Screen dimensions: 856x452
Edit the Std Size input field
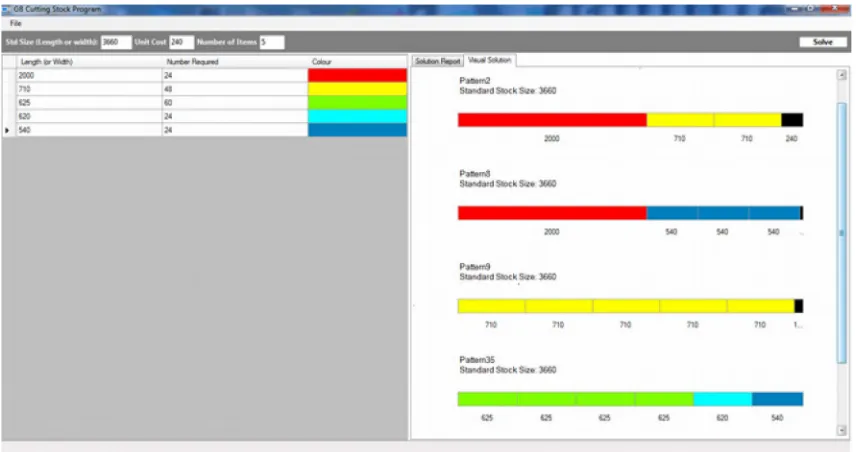(116, 42)
